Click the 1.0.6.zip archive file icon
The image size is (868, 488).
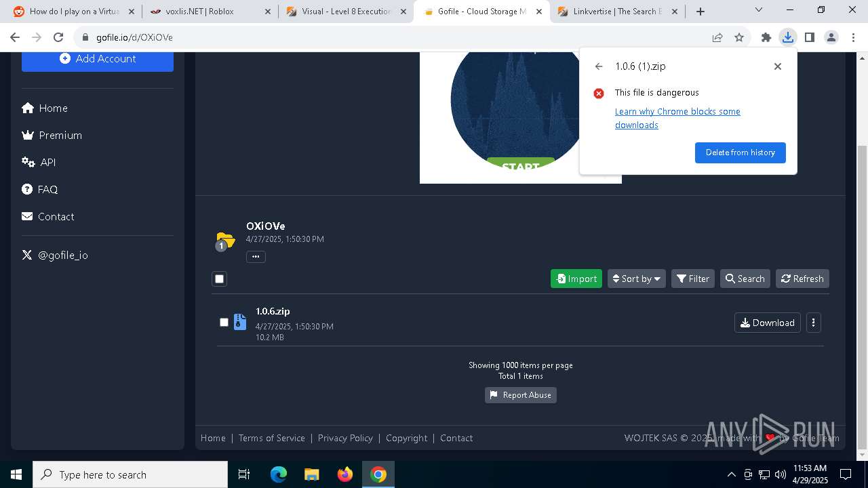click(x=240, y=322)
